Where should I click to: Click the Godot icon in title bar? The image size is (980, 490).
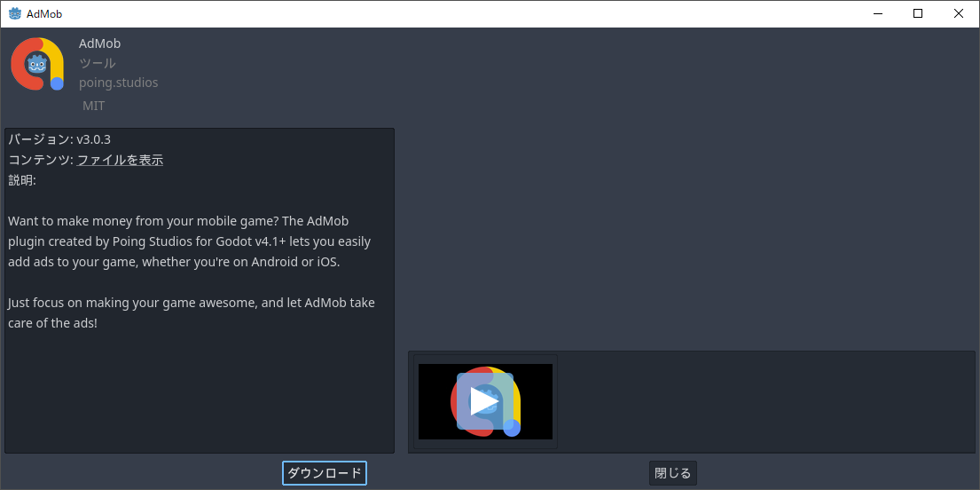(15, 13)
